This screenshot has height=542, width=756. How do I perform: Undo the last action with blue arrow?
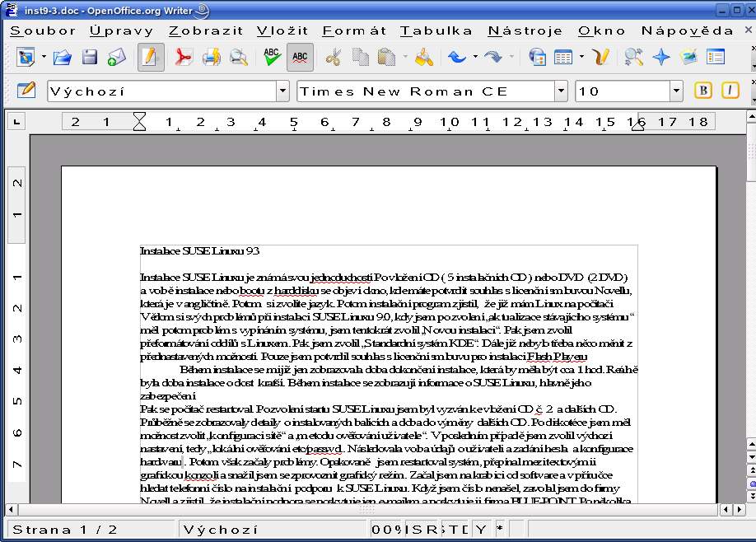(457, 57)
